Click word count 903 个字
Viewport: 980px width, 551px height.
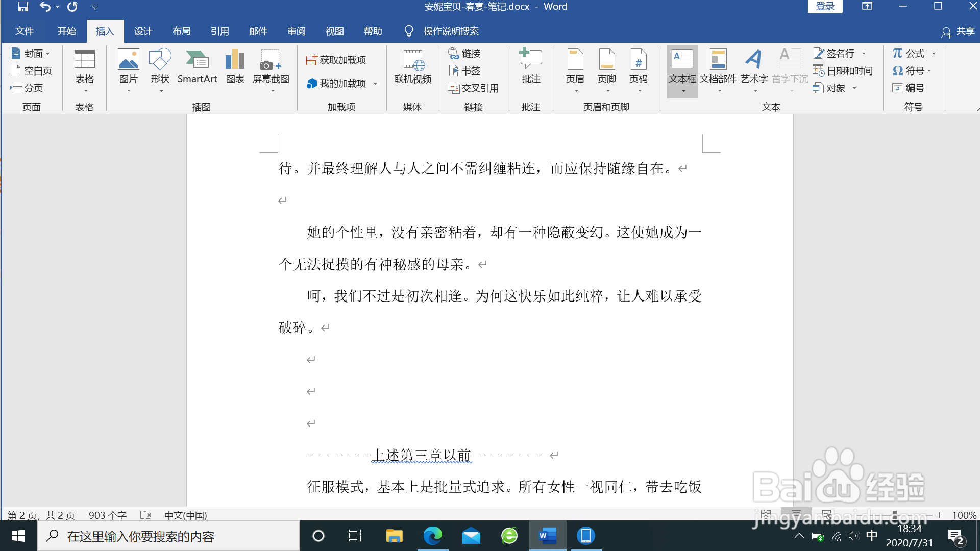click(x=107, y=515)
